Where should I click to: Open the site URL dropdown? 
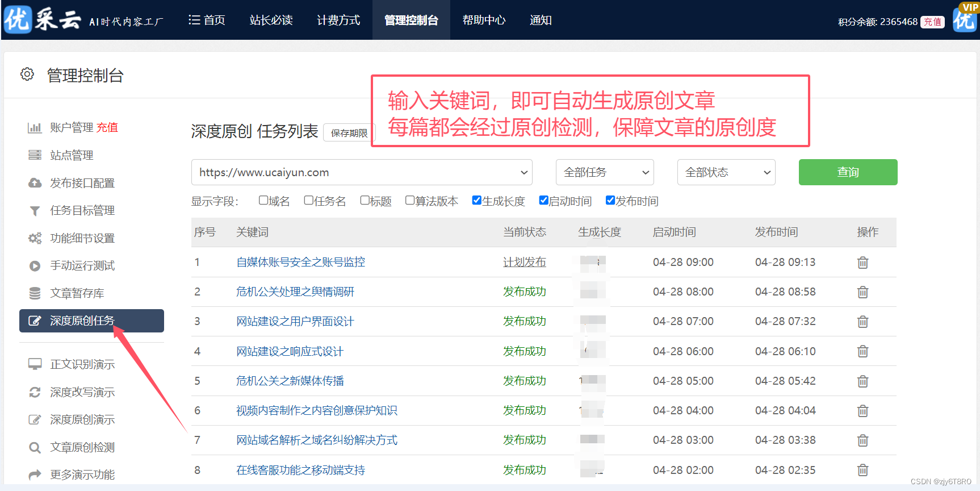(362, 172)
